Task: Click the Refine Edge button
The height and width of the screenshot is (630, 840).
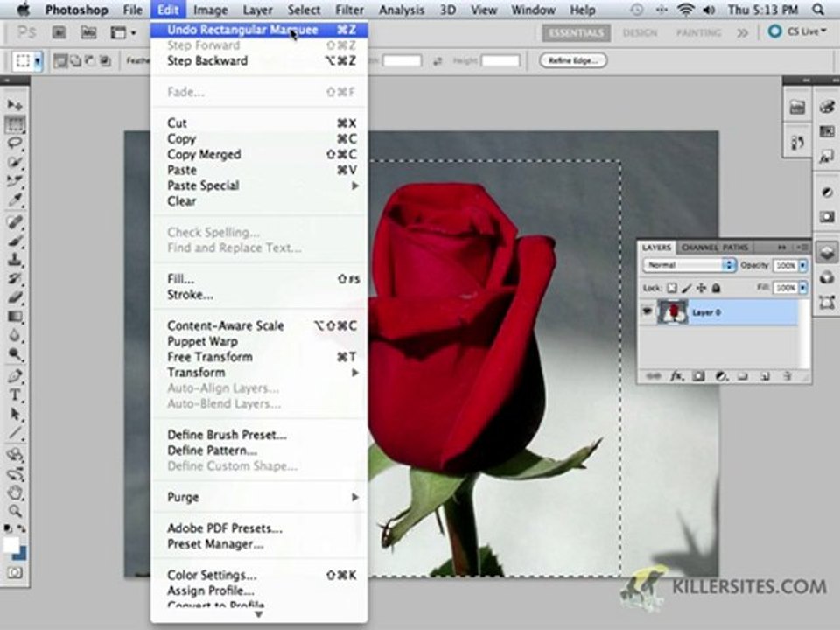Action: click(x=573, y=60)
